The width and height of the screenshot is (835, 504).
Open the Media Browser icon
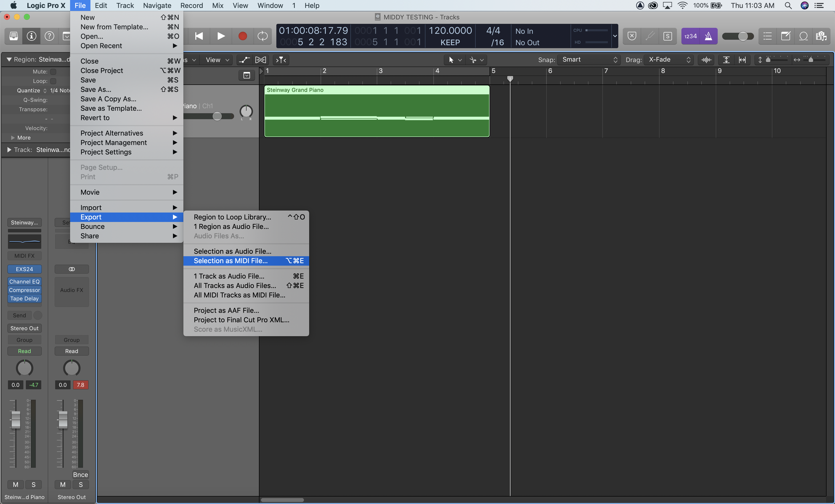coord(821,36)
